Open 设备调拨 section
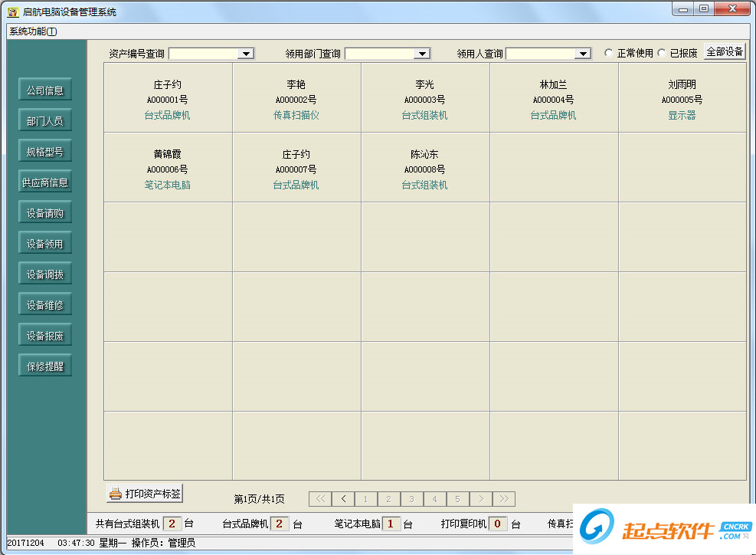The image size is (756, 555). [45, 274]
